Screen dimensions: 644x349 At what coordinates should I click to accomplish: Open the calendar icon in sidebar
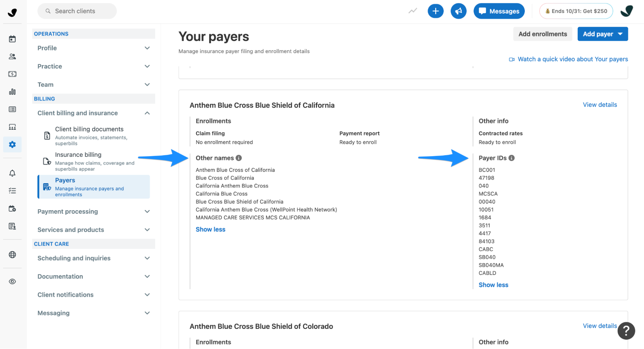tap(12, 39)
